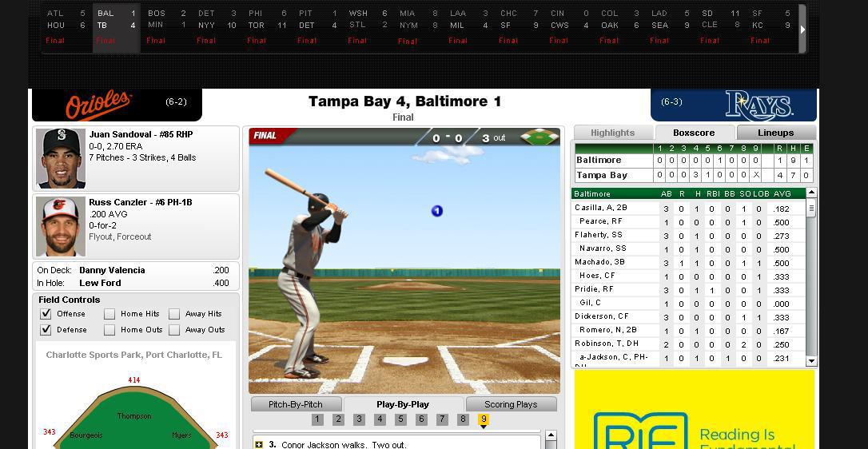Click the scoreboard right arrow

(x=802, y=30)
